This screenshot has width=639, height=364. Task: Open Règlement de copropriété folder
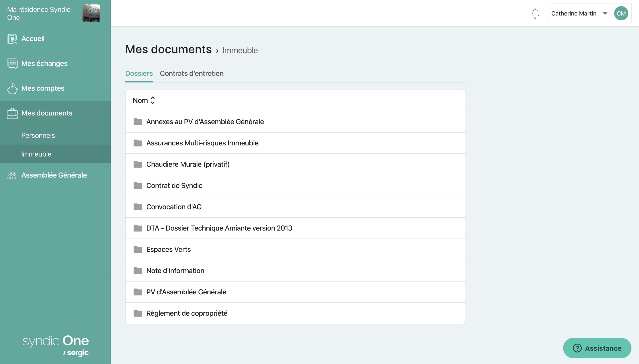pos(295,313)
